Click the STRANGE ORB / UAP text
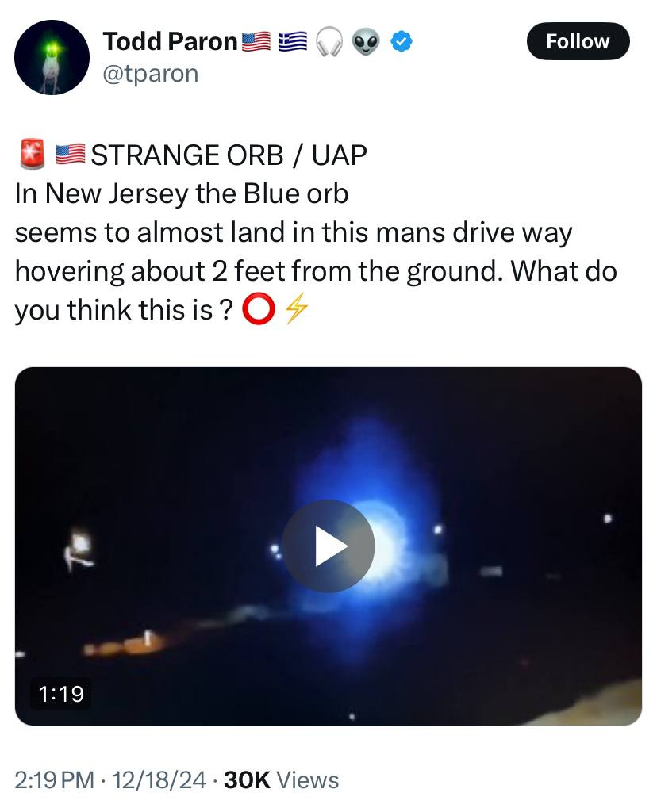The image size is (657, 812). pyautogui.click(x=229, y=155)
